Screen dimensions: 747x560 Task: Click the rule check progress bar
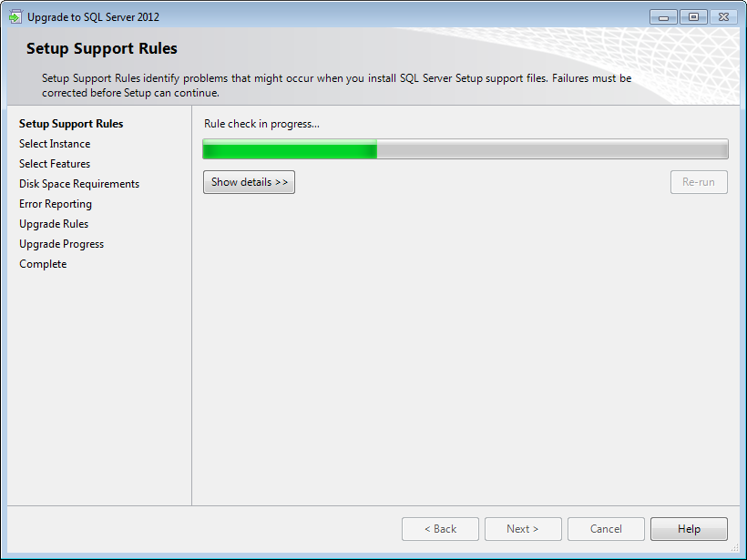tap(466, 149)
